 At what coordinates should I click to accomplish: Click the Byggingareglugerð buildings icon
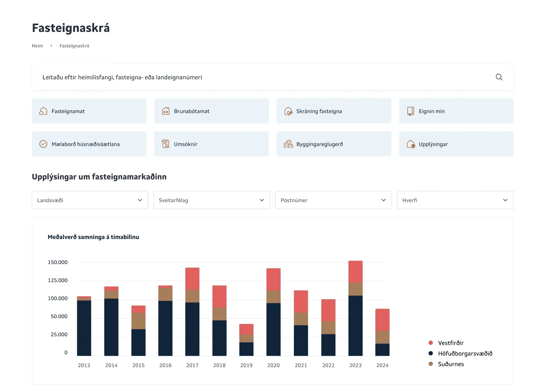(x=288, y=144)
